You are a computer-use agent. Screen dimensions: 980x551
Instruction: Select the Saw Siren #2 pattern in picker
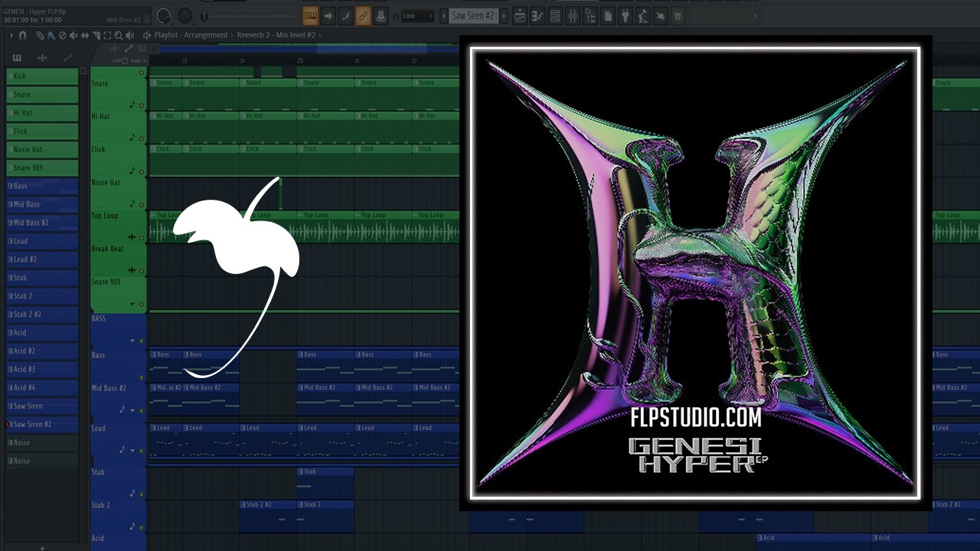tap(42, 425)
